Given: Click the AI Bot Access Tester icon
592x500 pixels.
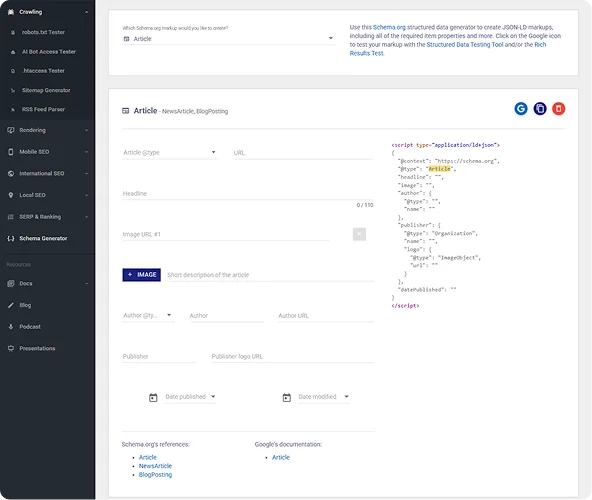Looking at the screenshot, I should [13, 52].
